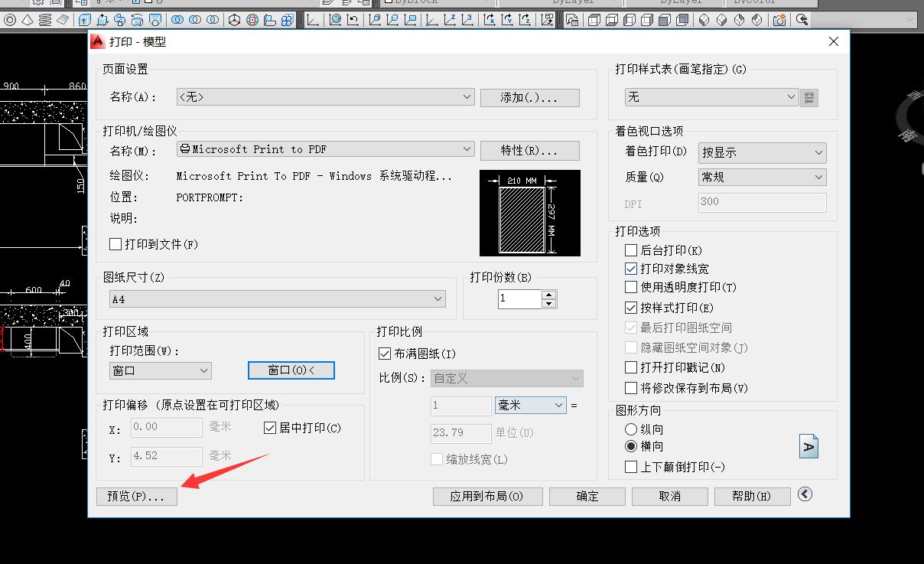924x564 pixels.
Task: Select the 3D Rotate gizmo tool
Action: point(253,20)
